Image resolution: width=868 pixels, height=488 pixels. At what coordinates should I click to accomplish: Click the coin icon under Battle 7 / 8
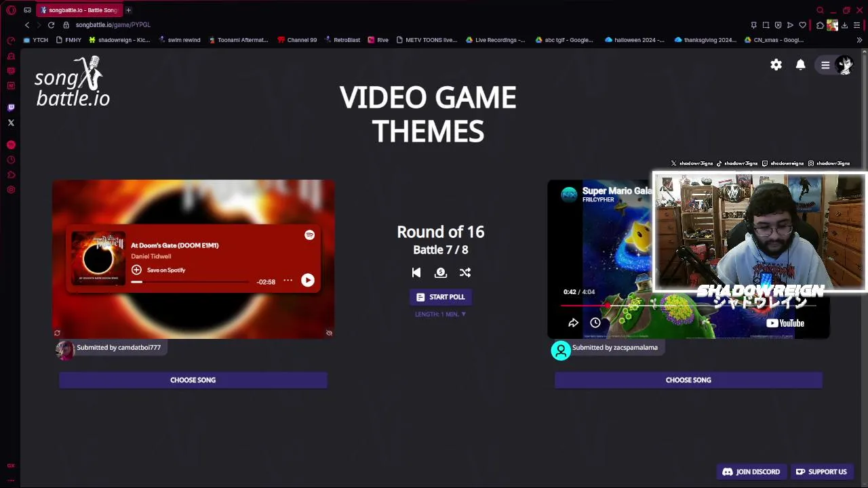[441, 272]
